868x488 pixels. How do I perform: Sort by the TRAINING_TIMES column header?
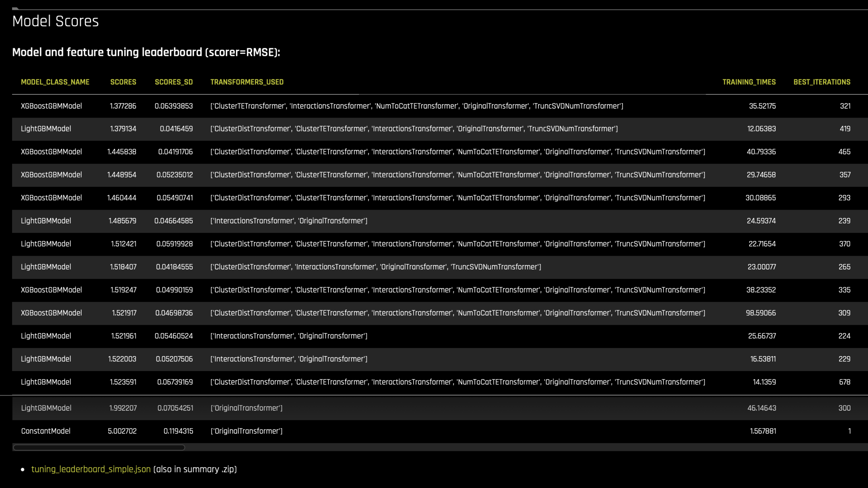(749, 82)
